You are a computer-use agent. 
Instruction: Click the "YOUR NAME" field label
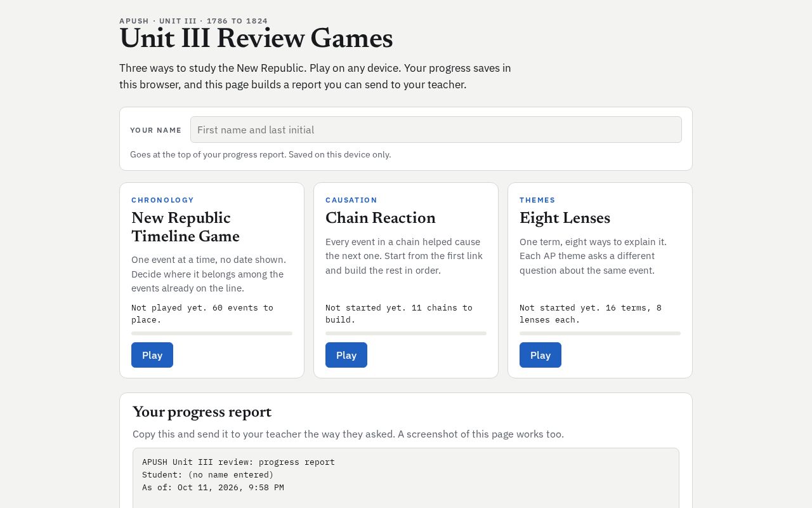[x=155, y=130]
